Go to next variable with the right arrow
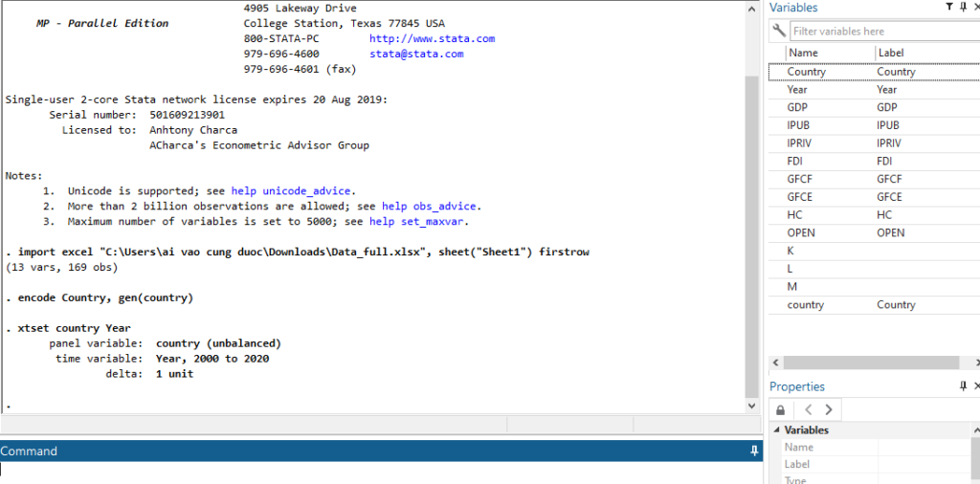This screenshot has width=980, height=484. (829, 409)
